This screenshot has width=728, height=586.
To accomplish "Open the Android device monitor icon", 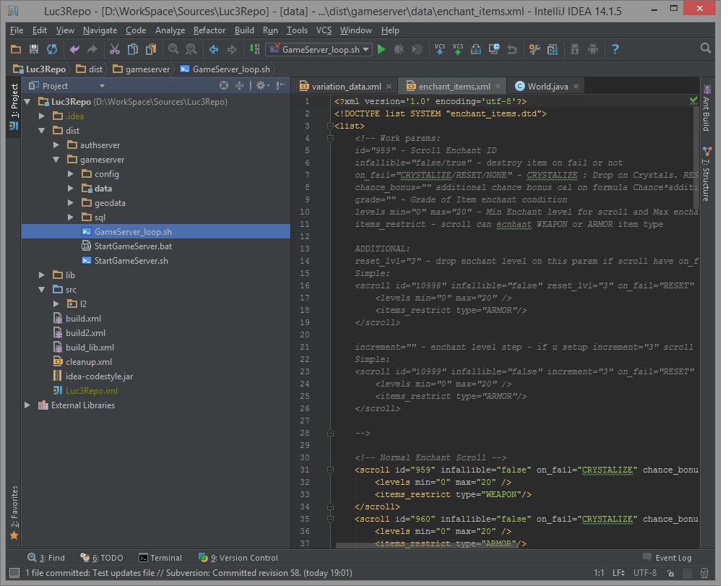I will 593,49.
